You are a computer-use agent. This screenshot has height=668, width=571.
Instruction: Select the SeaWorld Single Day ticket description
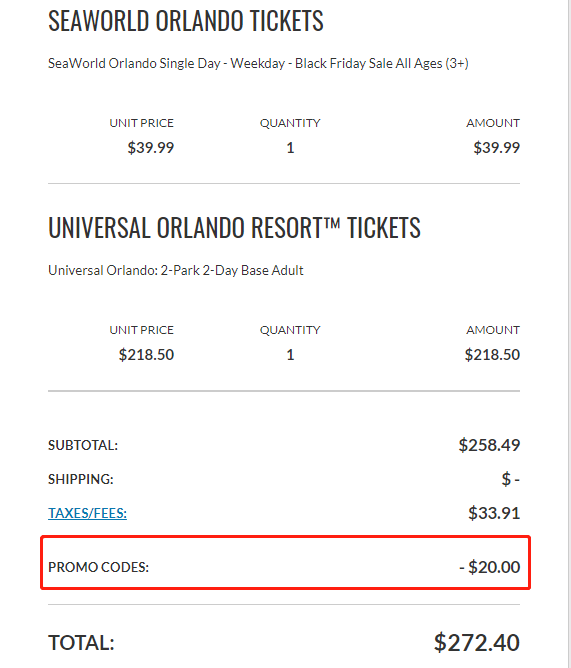pyautogui.click(x=258, y=63)
